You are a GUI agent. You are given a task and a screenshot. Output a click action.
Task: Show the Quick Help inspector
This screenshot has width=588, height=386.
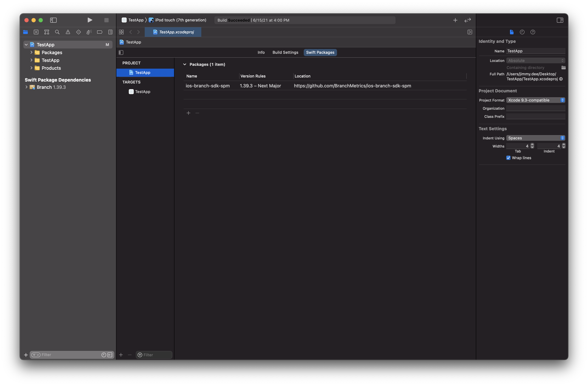[533, 32]
